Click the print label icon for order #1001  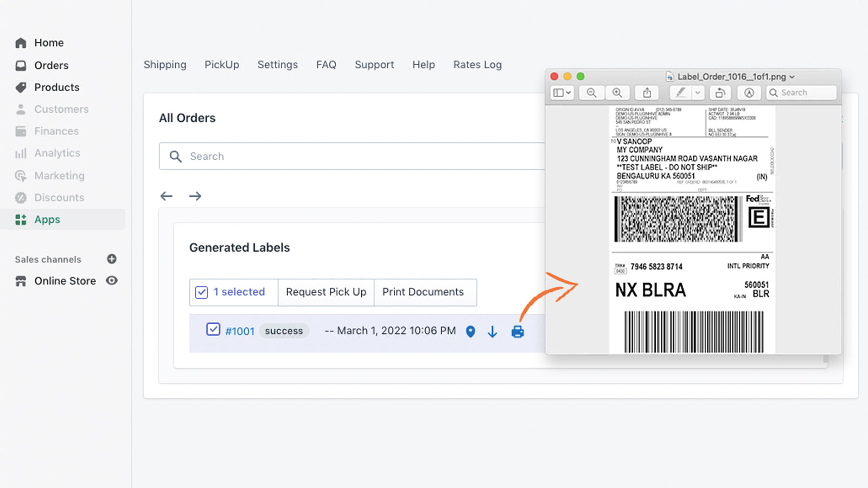pos(518,331)
